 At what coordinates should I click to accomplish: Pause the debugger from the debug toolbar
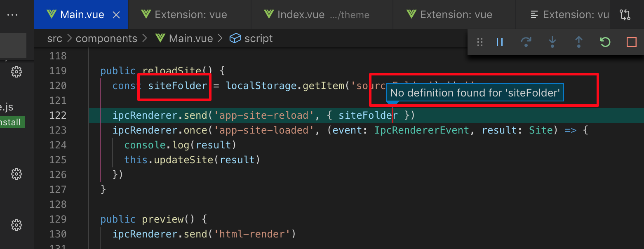[500, 42]
